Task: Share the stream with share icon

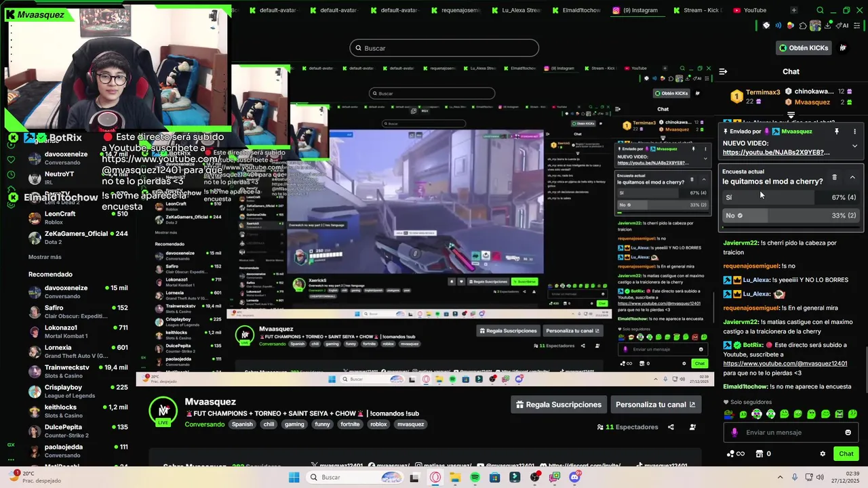Action: point(671,427)
